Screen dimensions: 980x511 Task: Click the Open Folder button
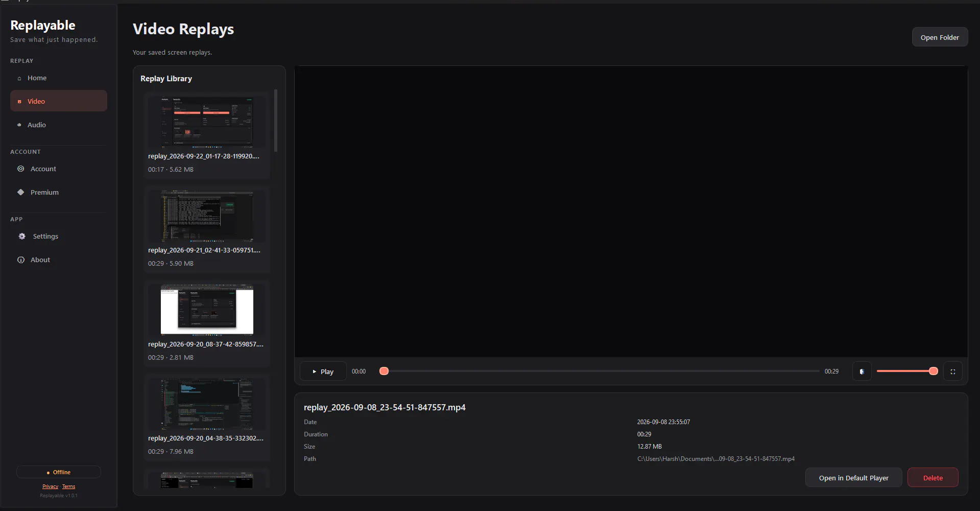click(940, 37)
